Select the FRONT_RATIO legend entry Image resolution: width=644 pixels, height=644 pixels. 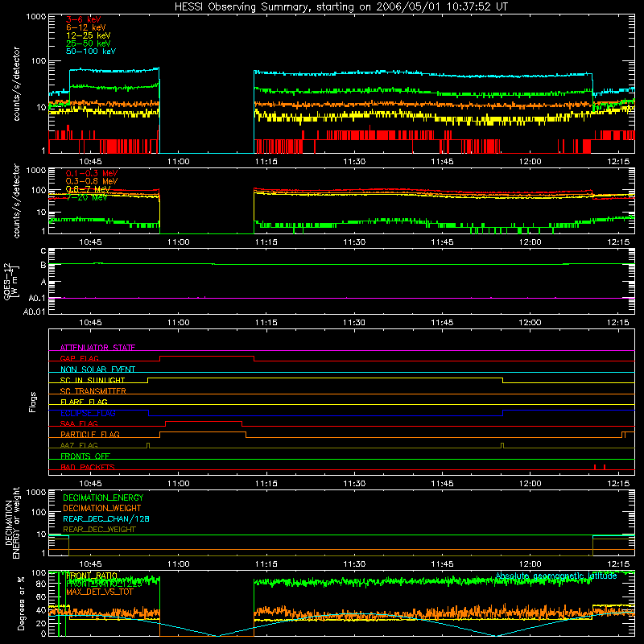[91, 576]
